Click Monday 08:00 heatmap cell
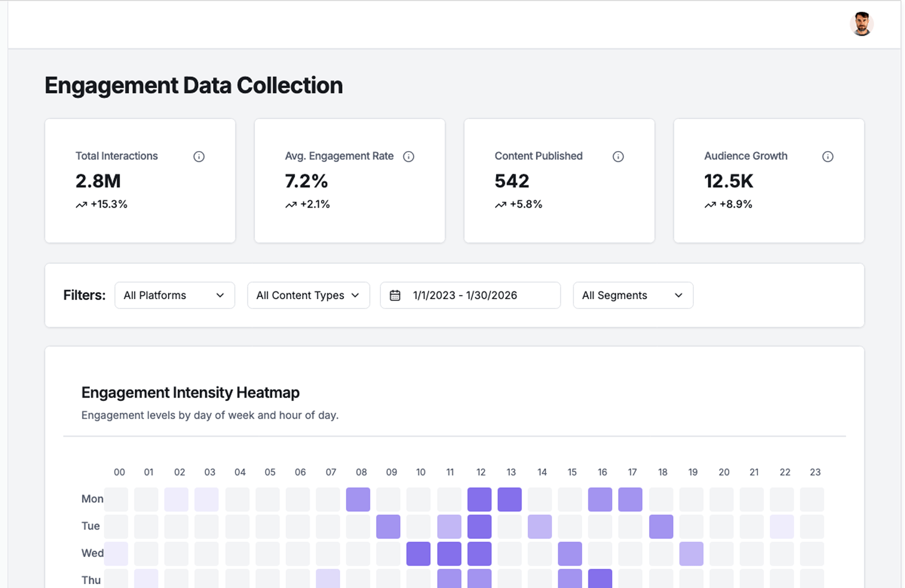The height and width of the screenshot is (588, 905). click(x=358, y=499)
